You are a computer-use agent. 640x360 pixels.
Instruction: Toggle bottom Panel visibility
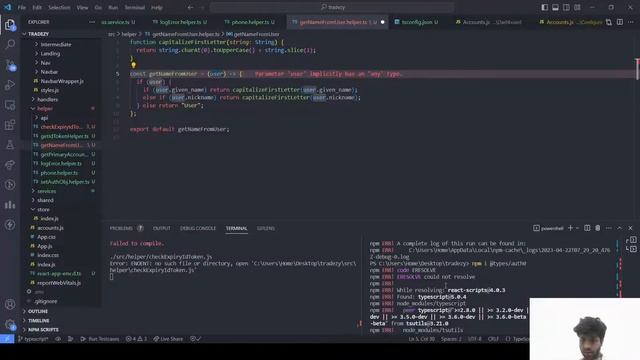[x=556, y=7]
